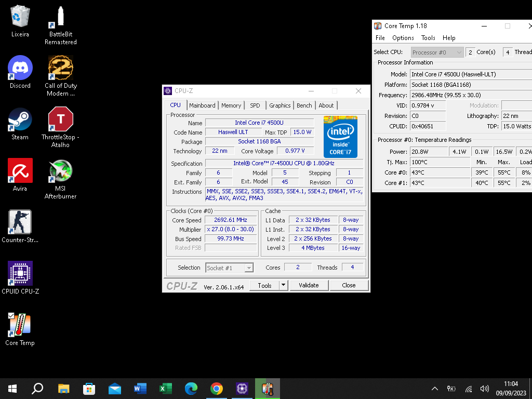Select CPUID CPU-Z desktop icon
The width and height of the screenshot is (532, 399).
[x=20, y=278]
